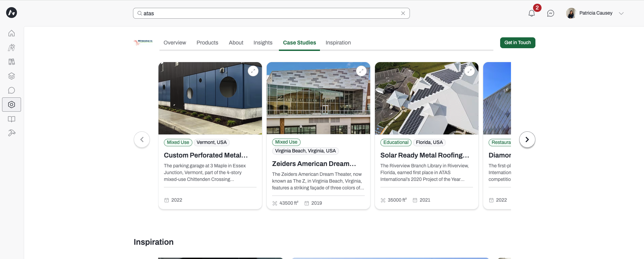Viewport: 644px width, 259px height.
Task: Open the solar roof aerial thumbnail
Action: [x=427, y=98]
